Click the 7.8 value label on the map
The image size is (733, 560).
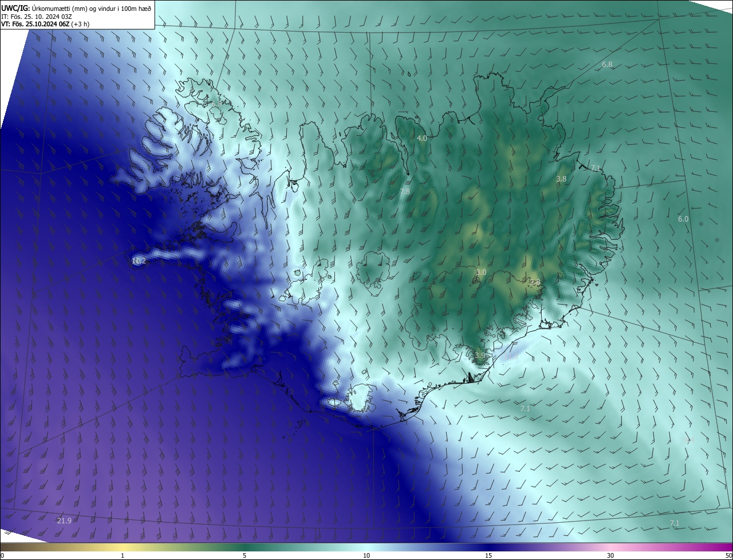pyautogui.click(x=405, y=192)
